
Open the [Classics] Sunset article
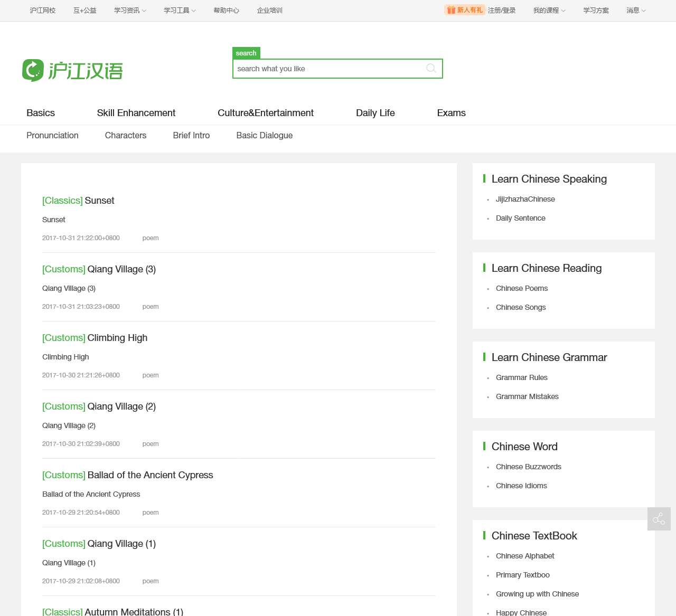pos(78,201)
